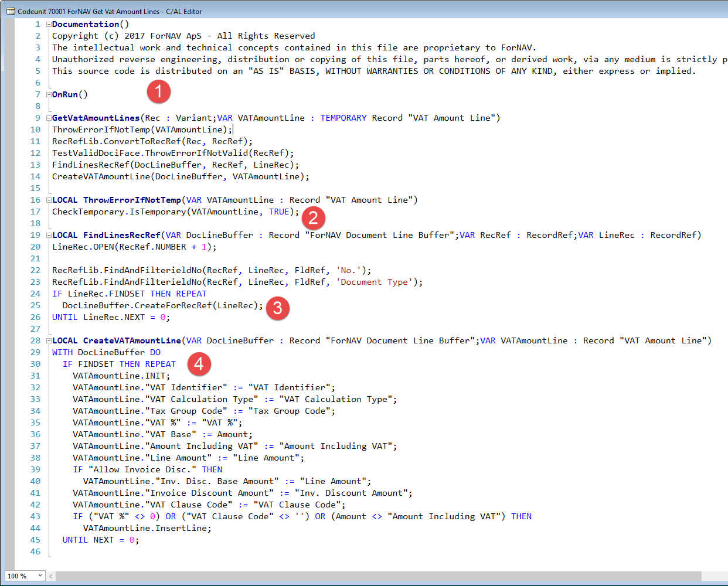Click the horizontal scrollbar left arrow
Viewport: 728px width, 586px height.
(x=51, y=576)
